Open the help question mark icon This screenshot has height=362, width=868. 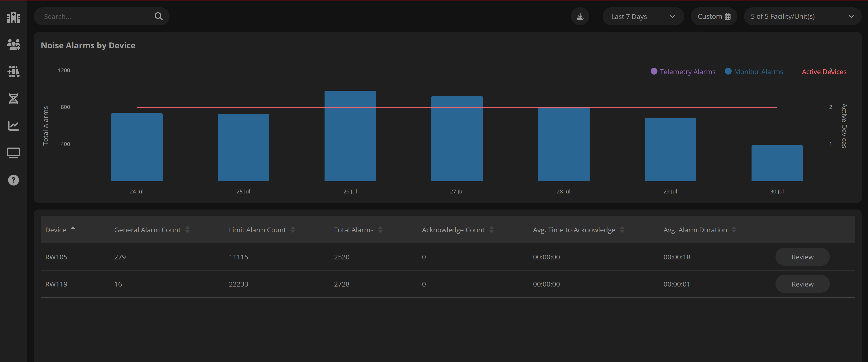point(14,180)
